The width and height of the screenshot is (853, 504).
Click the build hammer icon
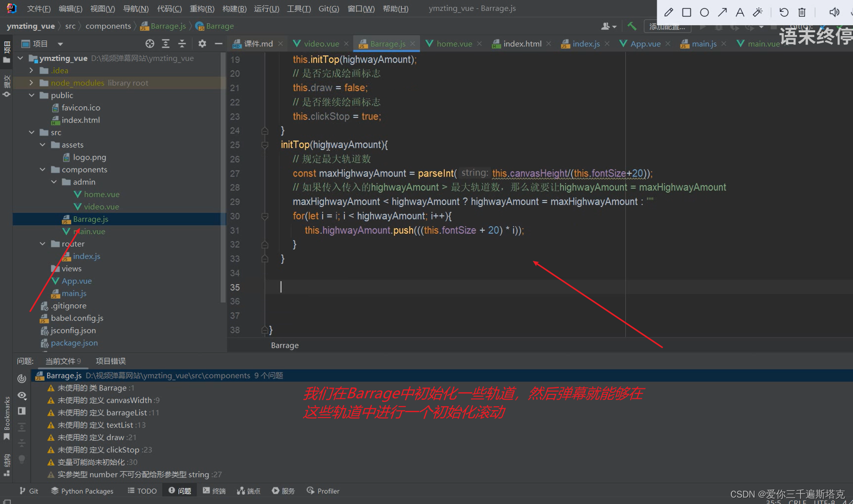pos(632,26)
